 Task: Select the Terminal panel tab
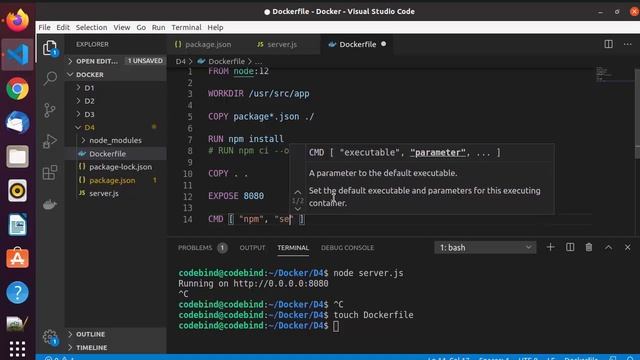click(x=293, y=248)
